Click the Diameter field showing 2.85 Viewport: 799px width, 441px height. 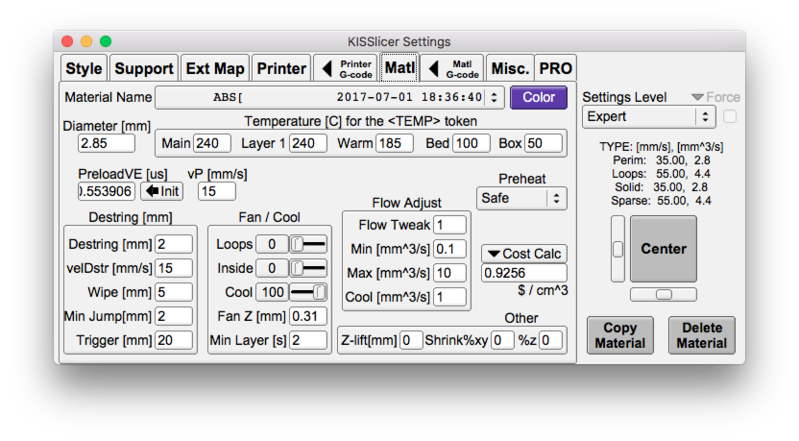[106, 143]
